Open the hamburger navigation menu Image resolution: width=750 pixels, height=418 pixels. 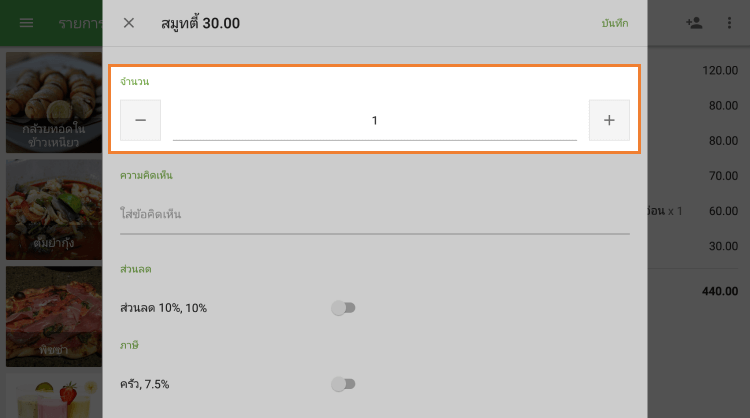27,23
